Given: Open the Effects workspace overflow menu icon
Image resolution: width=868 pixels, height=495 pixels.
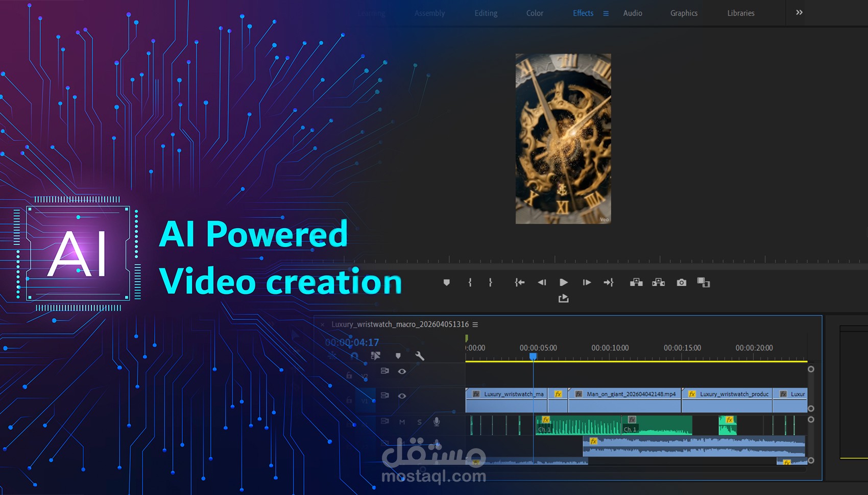Looking at the screenshot, I should pyautogui.click(x=606, y=13).
